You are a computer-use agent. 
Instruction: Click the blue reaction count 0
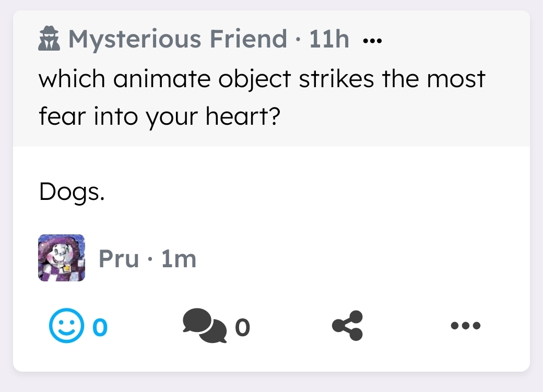[x=100, y=327]
